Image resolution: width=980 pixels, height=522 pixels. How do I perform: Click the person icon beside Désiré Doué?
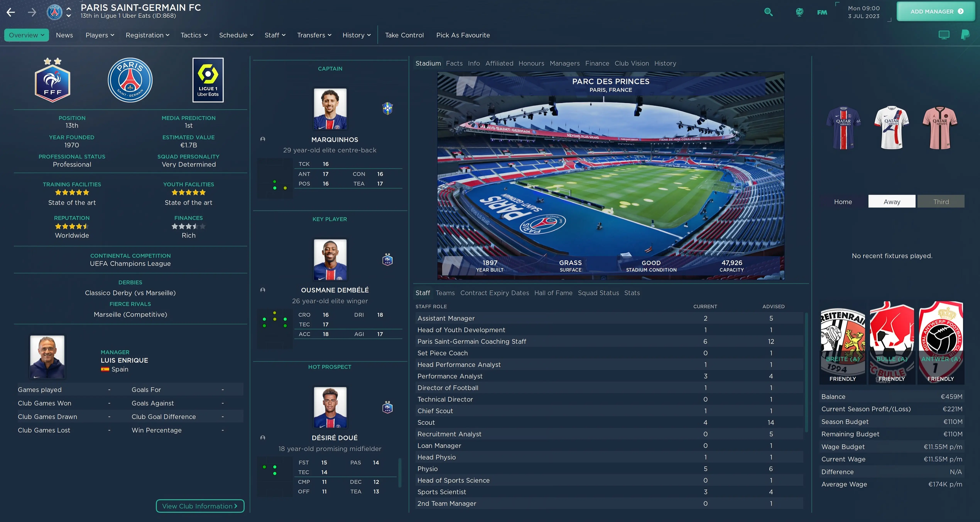(263, 437)
